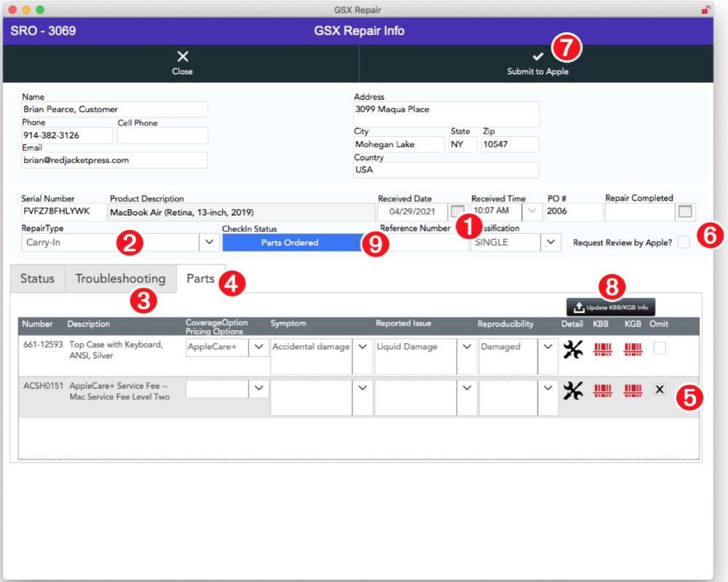Click the blue Parts Ordered status field
The image size is (728, 582).
pos(289,243)
